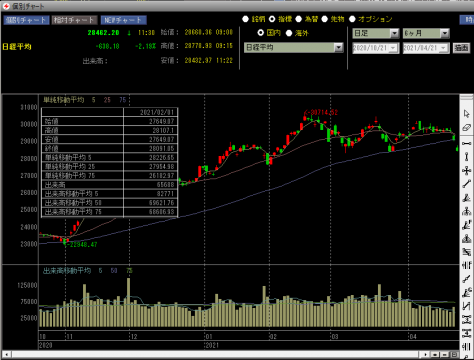Switch to the NEWチャート tab
The width and height of the screenshot is (474, 360).
[x=123, y=20]
